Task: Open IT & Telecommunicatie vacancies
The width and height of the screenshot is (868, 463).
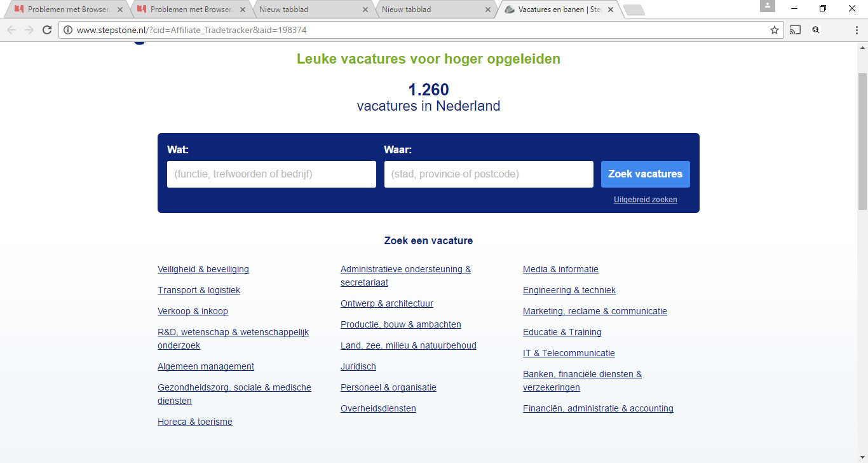Action: [569, 353]
